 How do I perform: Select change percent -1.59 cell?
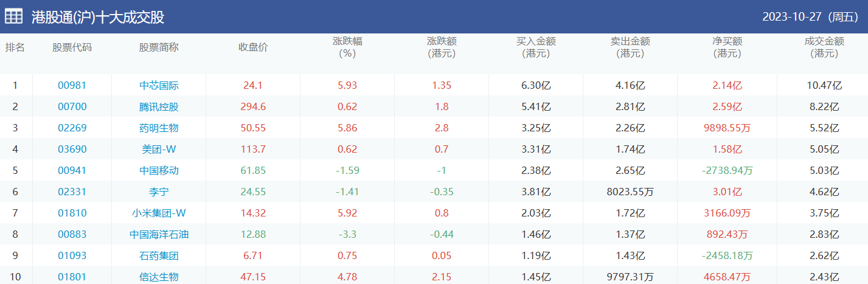pyautogui.click(x=347, y=171)
